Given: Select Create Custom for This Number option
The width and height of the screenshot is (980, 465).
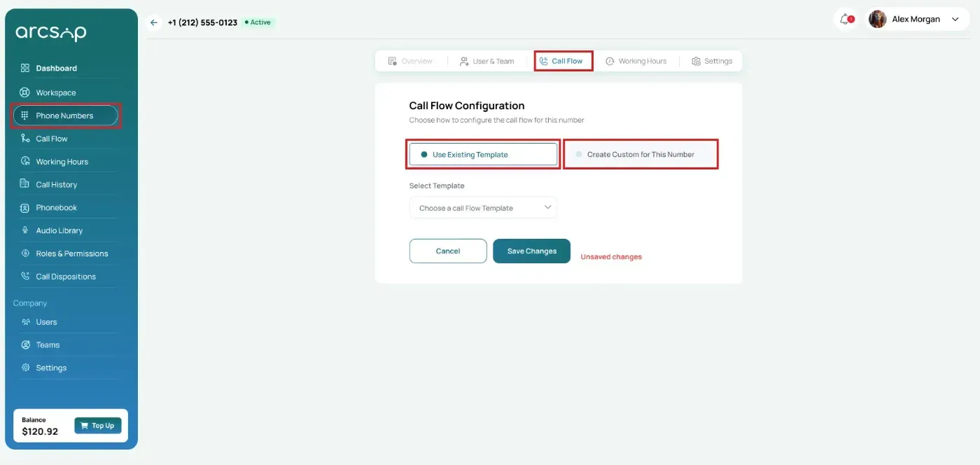Looking at the screenshot, I should click(640, 154).
